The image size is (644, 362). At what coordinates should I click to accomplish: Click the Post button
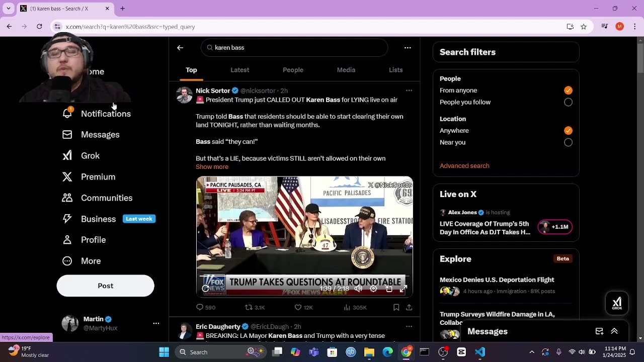click(x=105, y=286)
